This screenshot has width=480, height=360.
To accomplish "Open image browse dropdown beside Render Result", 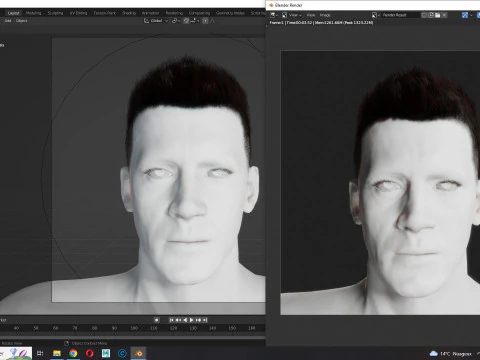I will pyautogui.click(x=376, y=15).
